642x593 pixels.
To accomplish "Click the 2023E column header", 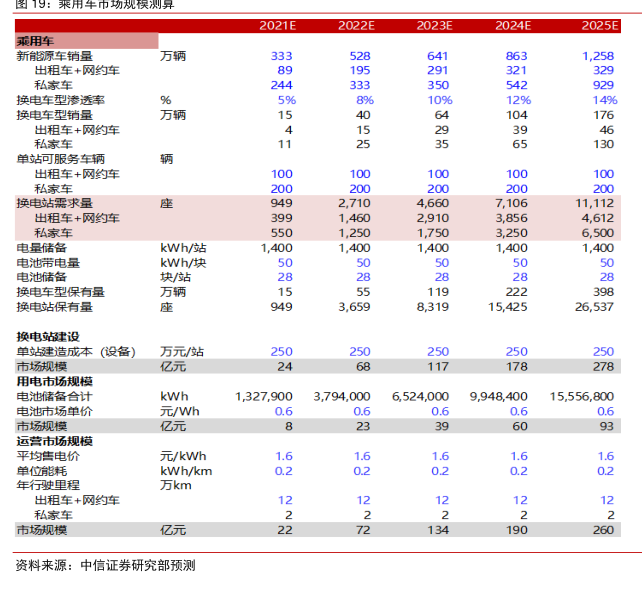I will coord(436,24).
